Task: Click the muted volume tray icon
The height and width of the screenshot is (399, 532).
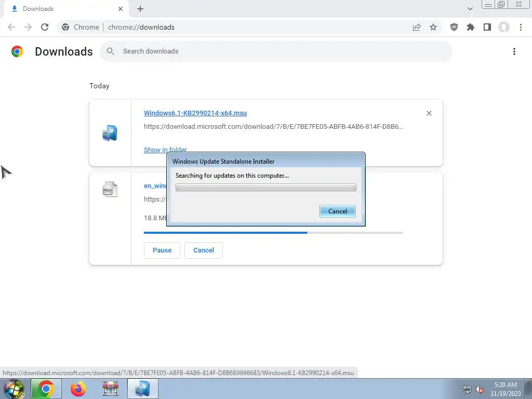Action: point(480,389)
